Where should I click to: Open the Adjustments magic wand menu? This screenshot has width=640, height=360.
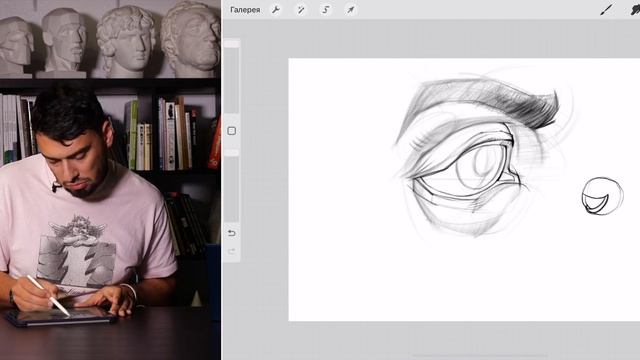click(x=301, y=10)
